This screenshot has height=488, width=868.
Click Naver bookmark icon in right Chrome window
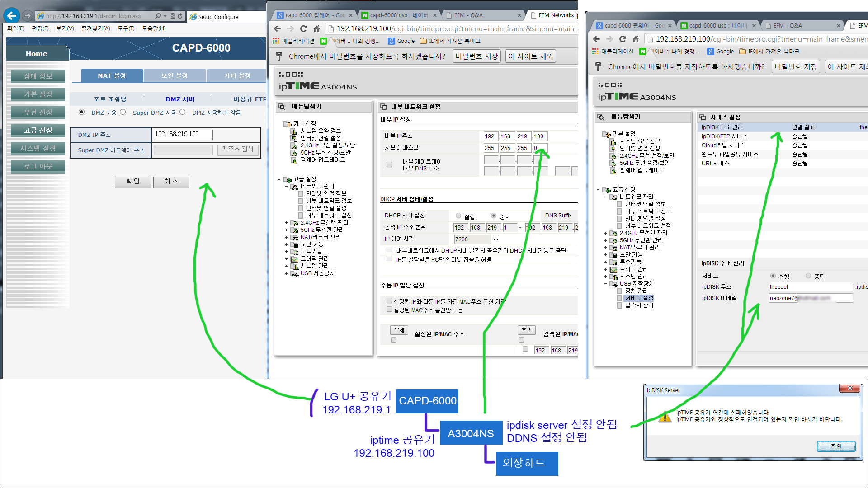643,52
